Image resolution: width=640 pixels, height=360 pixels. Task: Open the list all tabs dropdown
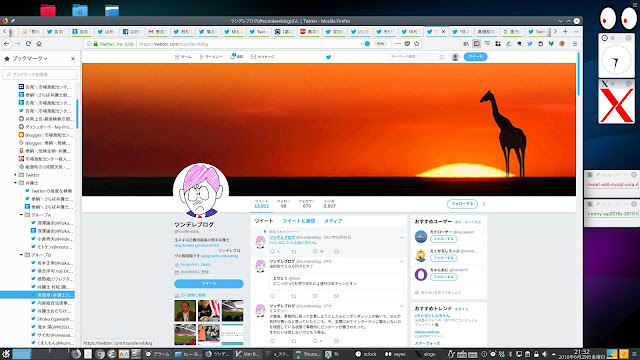point(576,31)
